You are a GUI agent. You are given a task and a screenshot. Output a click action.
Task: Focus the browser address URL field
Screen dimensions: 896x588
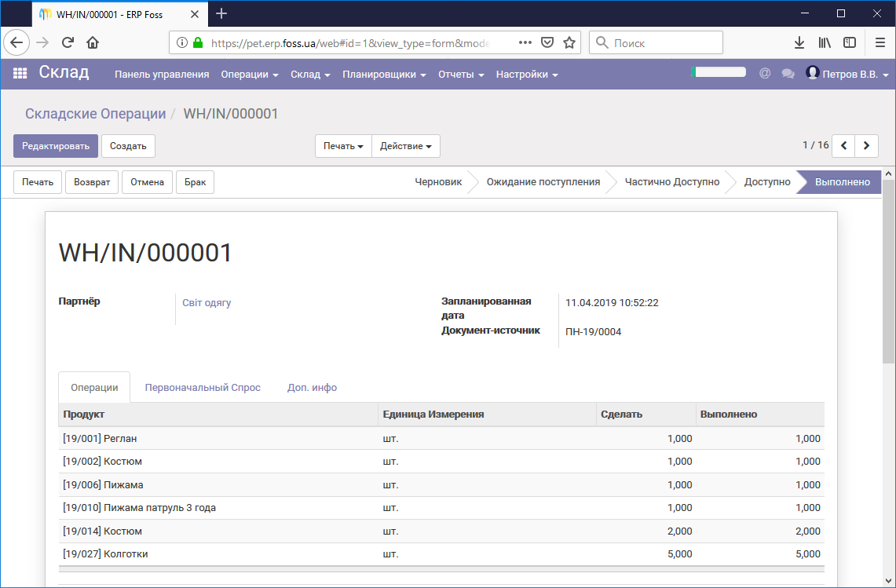(x=349, y=43)
